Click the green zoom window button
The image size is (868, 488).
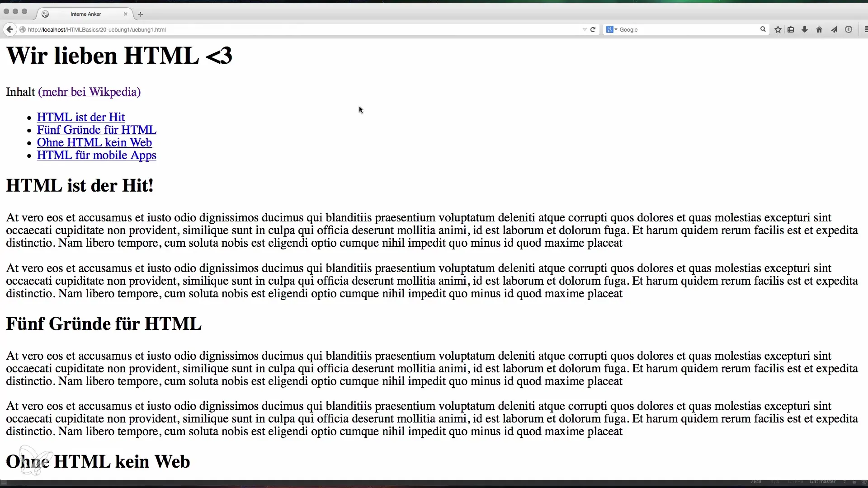point(24,11)
